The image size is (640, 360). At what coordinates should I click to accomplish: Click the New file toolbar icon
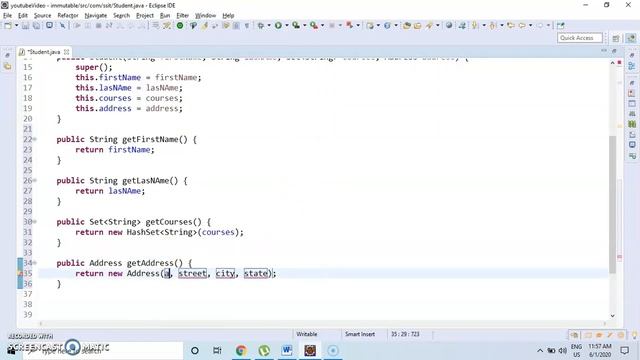pos(7,25)
